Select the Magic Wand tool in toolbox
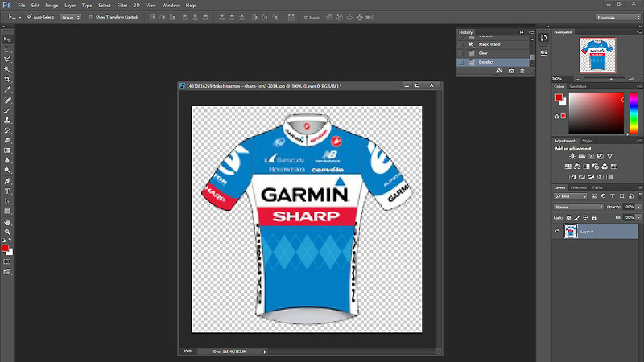 [x=7, y=70]
